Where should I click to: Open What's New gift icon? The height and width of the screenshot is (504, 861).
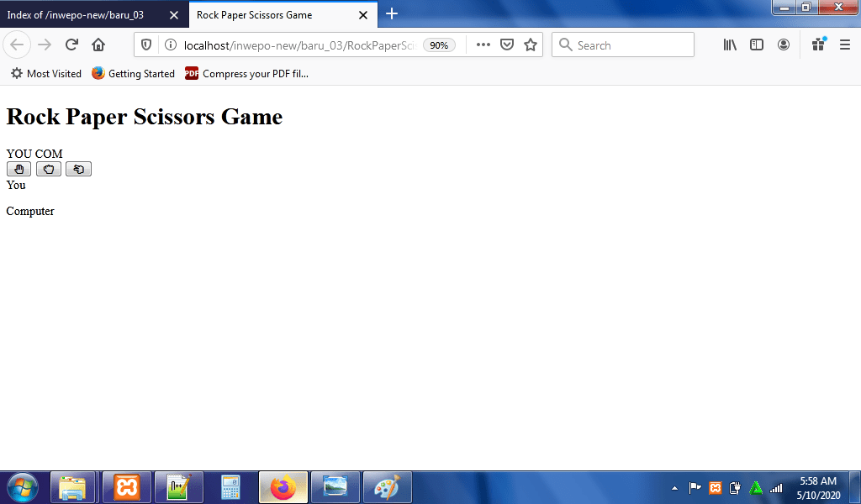tap(819, 45)
